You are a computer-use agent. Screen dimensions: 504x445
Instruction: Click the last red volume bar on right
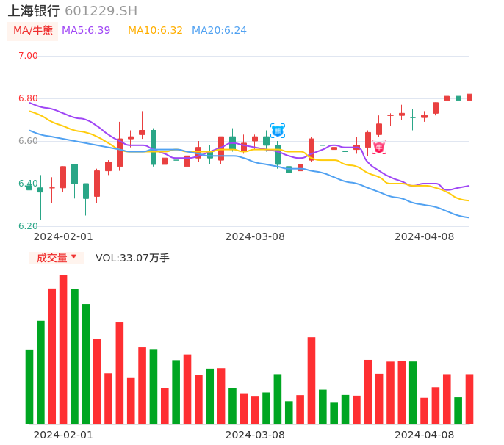pyautogui.click(x=469, y=399)
